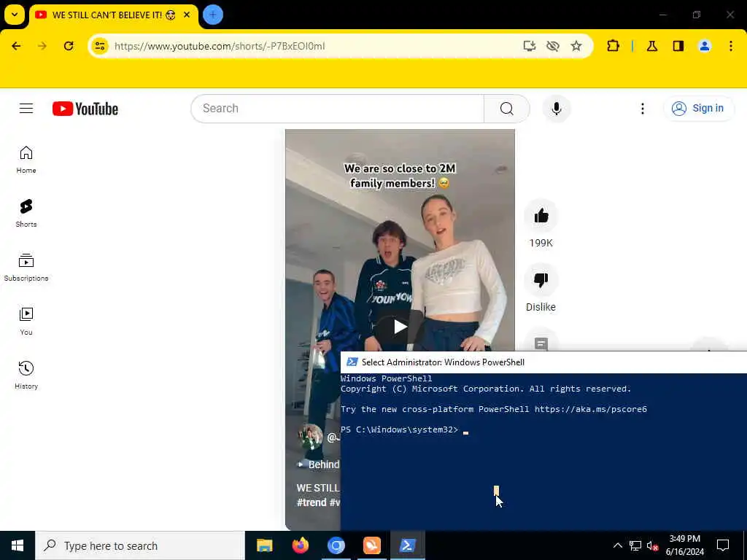
Task: Open Shorts in YouTube sidebar
Action: (26, 214)
